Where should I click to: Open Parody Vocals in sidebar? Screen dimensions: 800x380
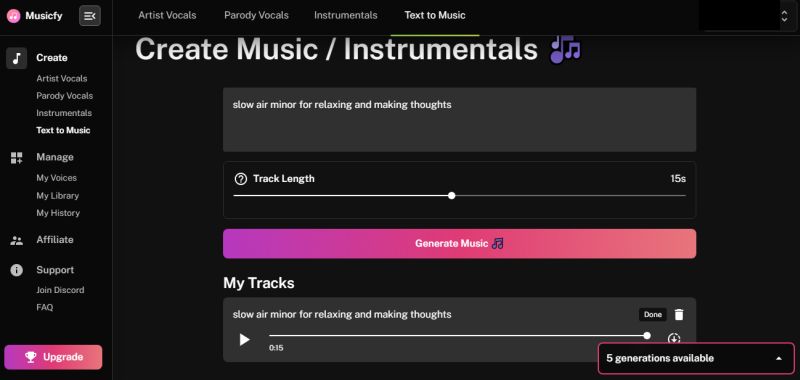pyautogui.click(x=65, y=96)
